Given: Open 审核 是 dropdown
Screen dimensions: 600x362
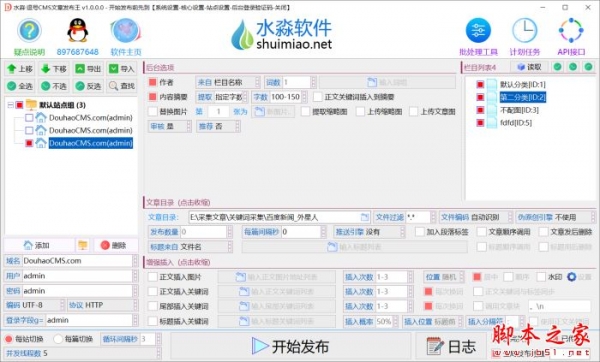Looking at the screenshot, I should click(x=170, y=126).
